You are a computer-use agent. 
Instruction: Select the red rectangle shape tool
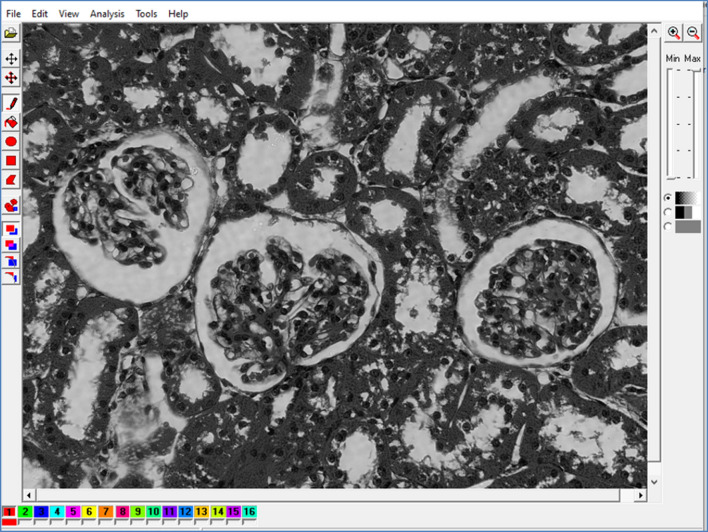point(11,160)
